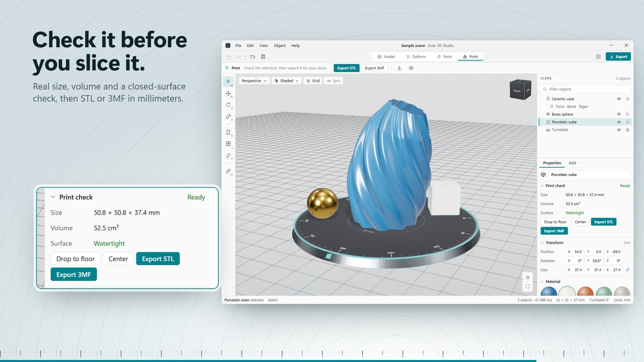Open the Object menu

(x=280, y=46)
